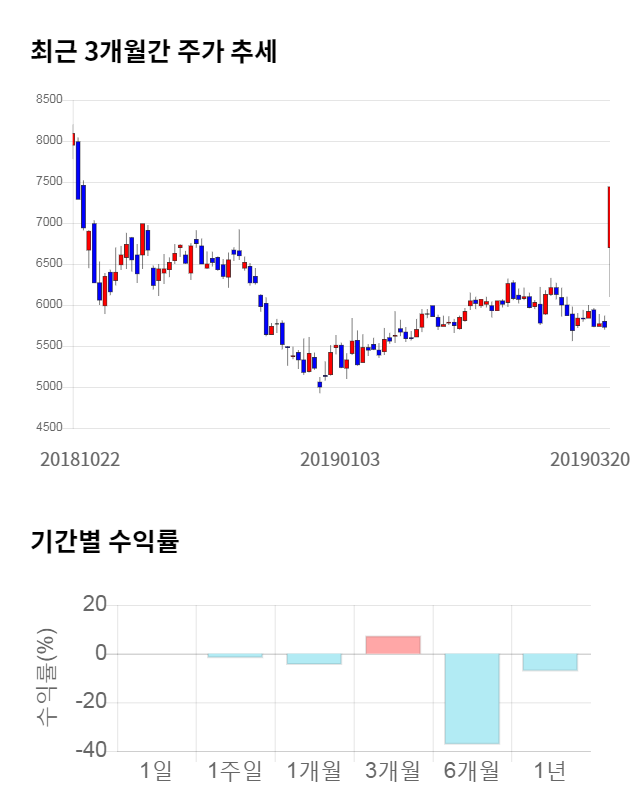Click the 수익률(%) vertical axis title

pos(45,678)
